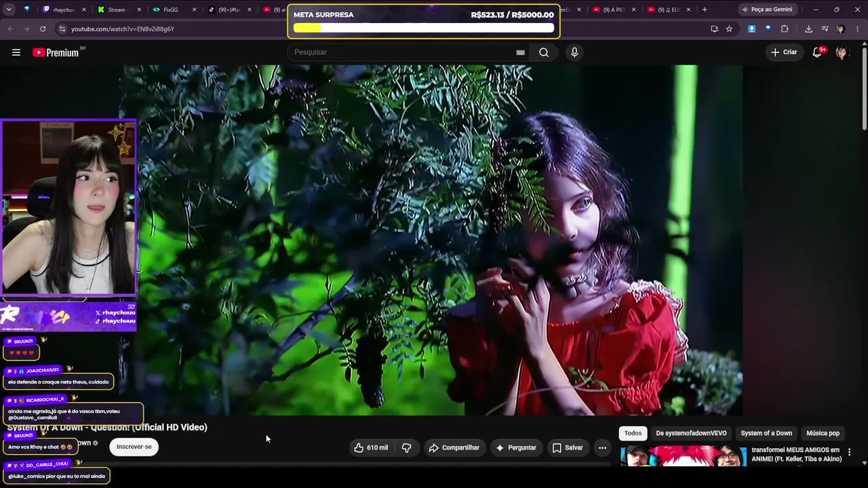Switch to the rhaychuu Twitch tab

[64, 9]
